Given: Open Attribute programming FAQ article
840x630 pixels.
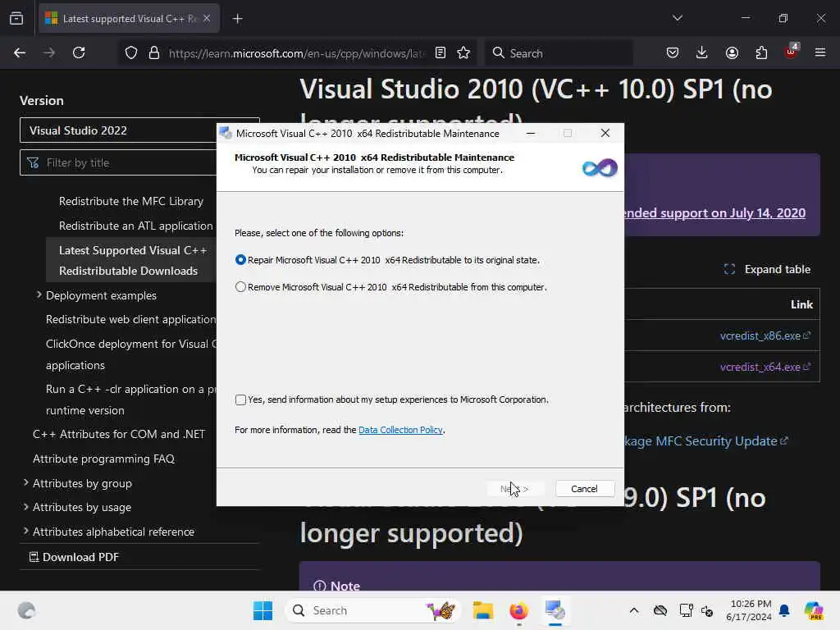Looking at the screenshot, I should point(103,459).
